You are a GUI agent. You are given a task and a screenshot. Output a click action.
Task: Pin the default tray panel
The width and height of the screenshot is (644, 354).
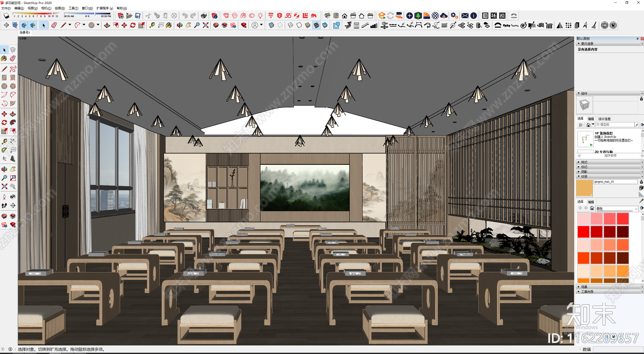[x=637, y=39]
